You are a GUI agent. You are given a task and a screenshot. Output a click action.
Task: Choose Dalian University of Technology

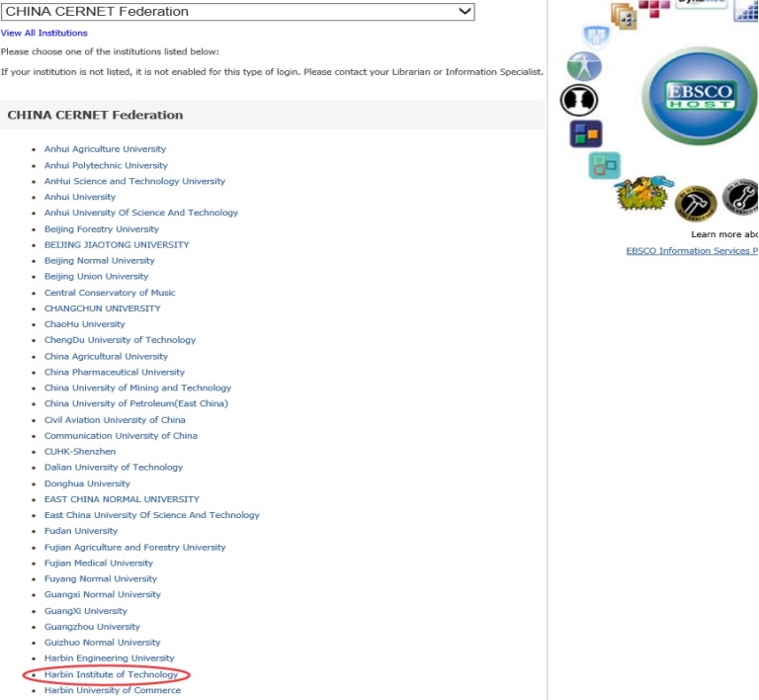(114, 467)
